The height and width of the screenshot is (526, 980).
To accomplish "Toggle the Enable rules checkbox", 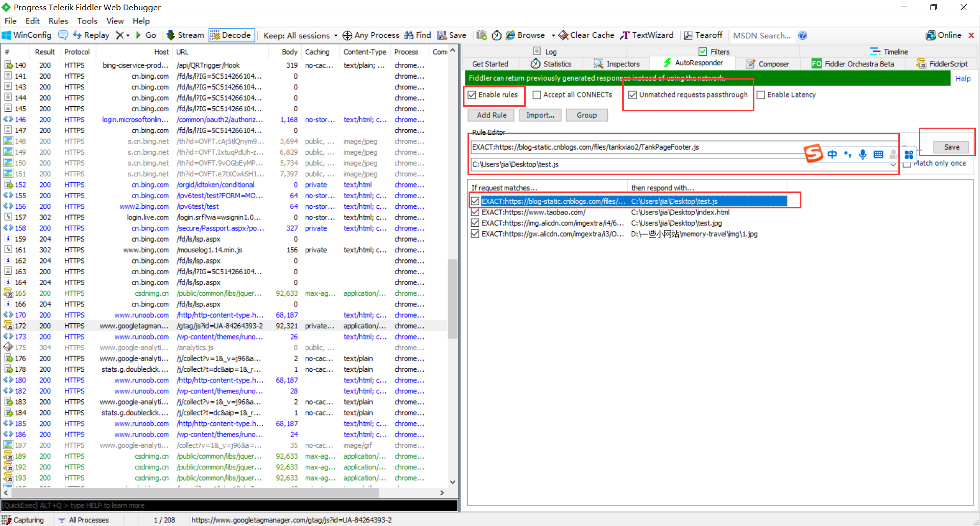I will 472,95.
